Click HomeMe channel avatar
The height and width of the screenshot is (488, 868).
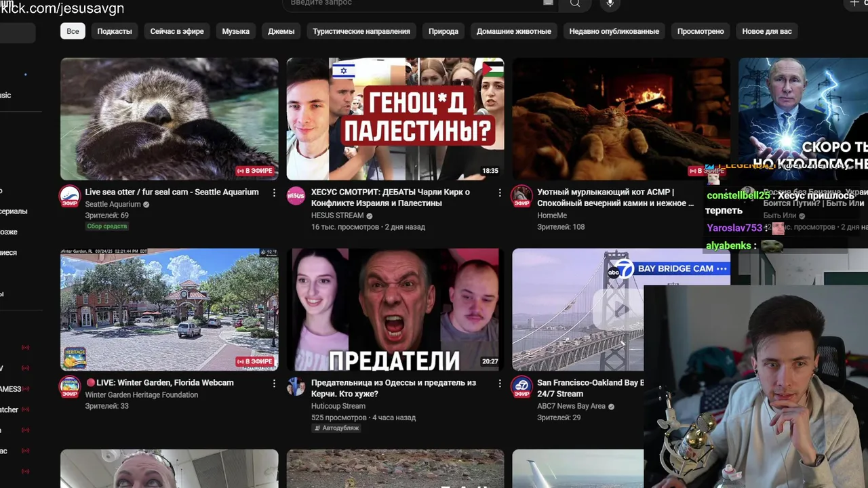pyautogui.click(x=521, y=196)
